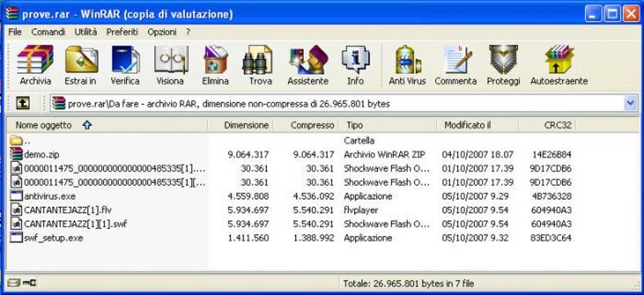Click the 'flvplayer' type cell

[361, 210]
